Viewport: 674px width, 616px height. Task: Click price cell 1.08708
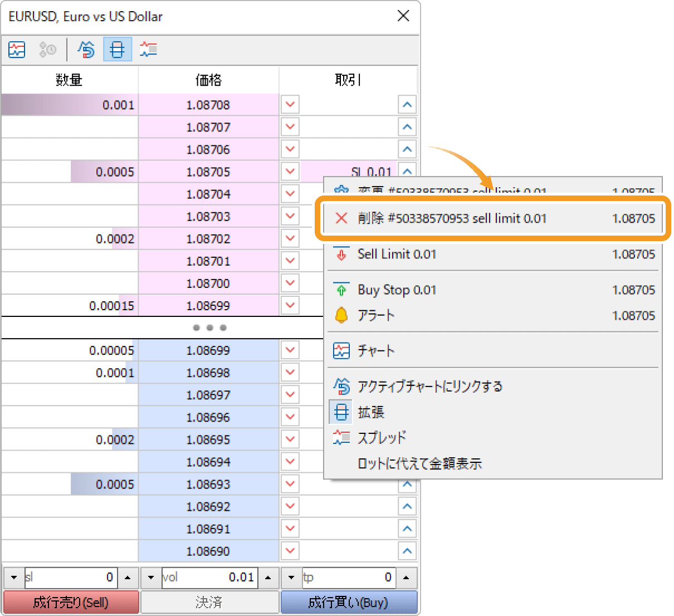[208, 105]
